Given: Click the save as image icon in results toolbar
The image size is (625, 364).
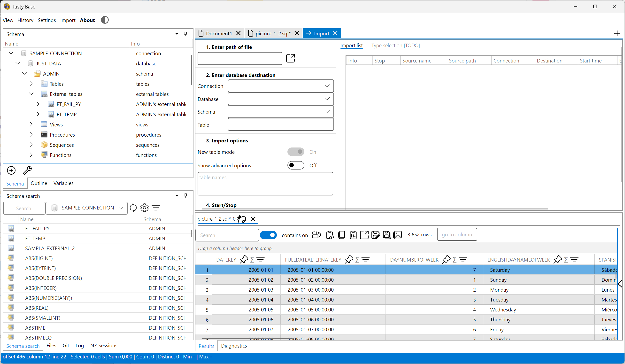Looking at the screenshot, I should pos(398,235).
